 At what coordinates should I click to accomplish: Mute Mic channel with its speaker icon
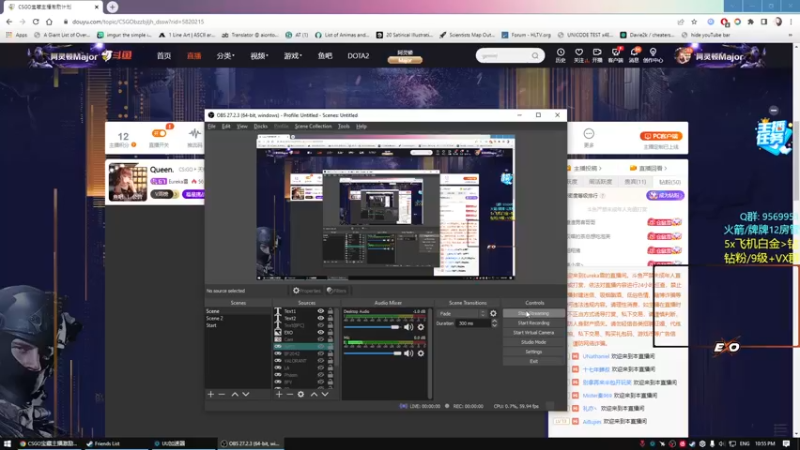point(409,353)
